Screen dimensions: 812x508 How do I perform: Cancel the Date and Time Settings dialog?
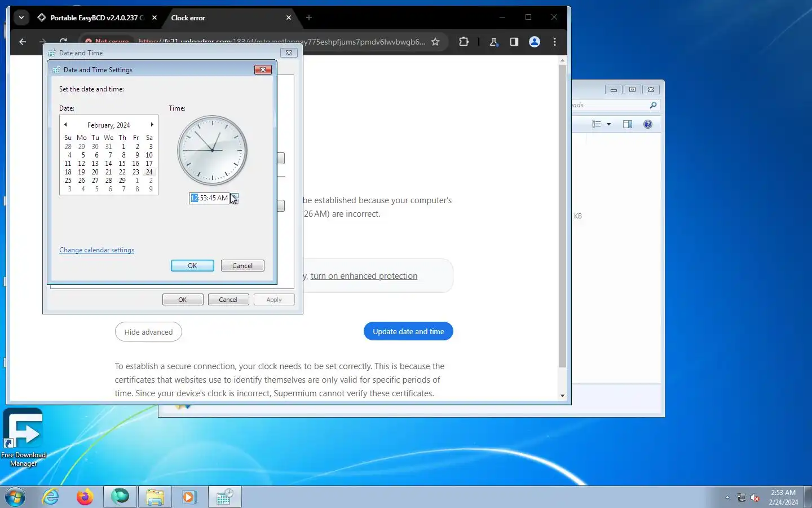tap(242, 266)
